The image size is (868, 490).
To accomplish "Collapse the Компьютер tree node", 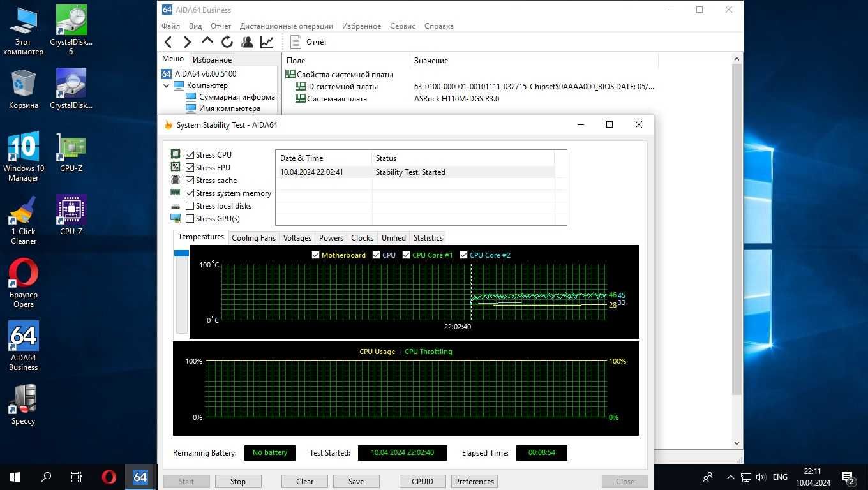I will pos(167,85).
